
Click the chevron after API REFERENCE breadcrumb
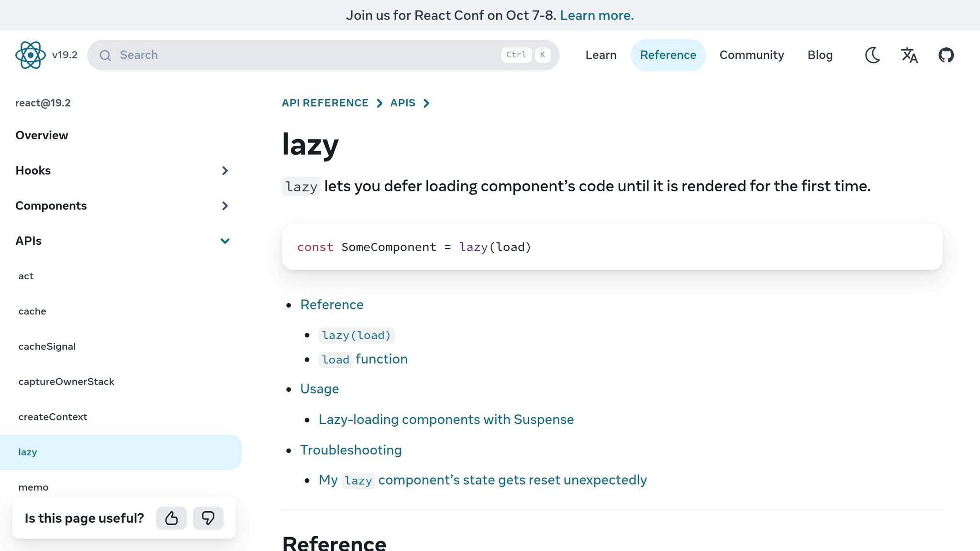point(379,103)
